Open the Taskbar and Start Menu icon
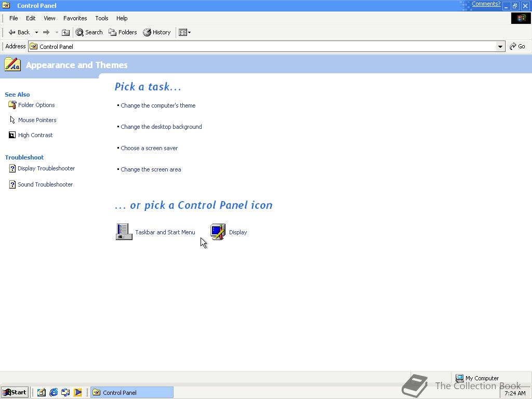532x399 pixels. [x=124, y=232]
